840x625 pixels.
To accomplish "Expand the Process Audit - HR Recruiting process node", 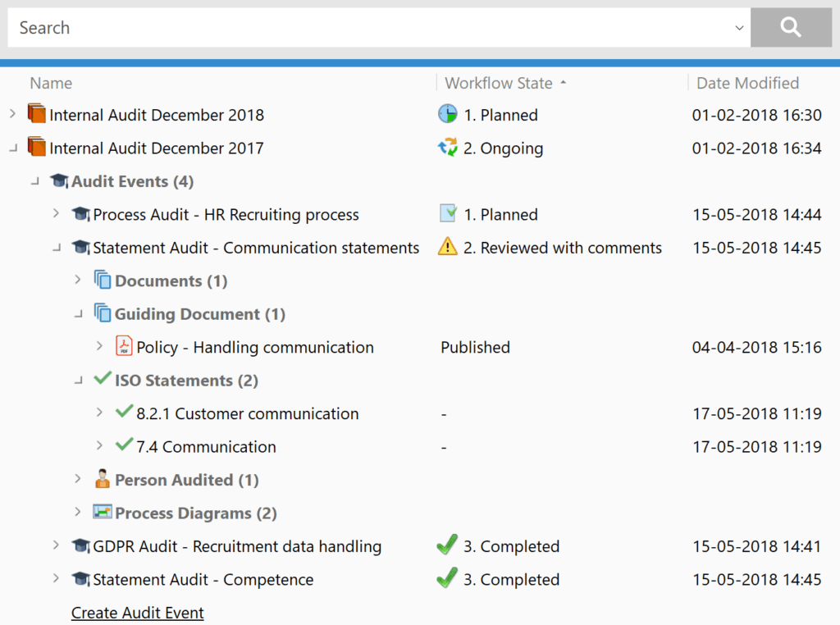I will coord(55,214).
